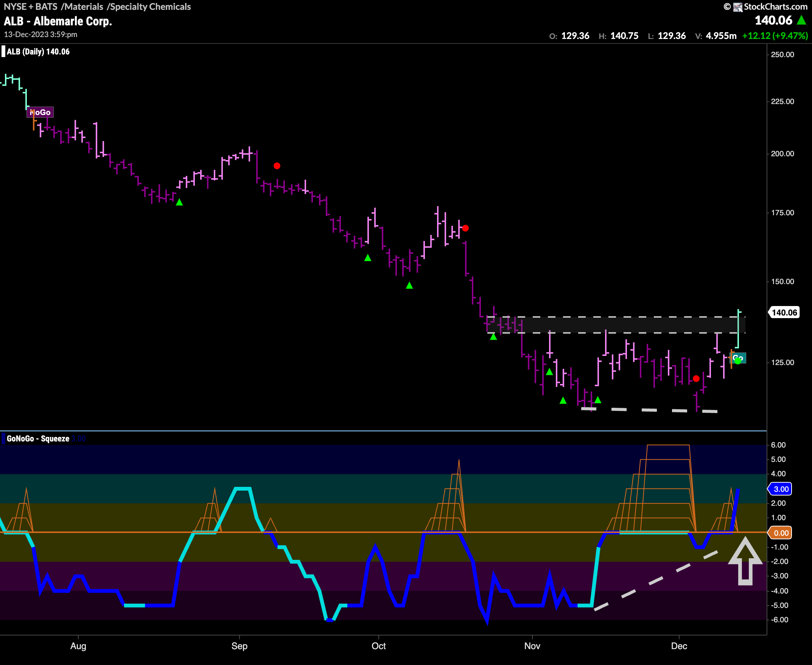Viewport: 812px width, 665px height.
Task: Click the green triangle in late August
Action: [x=179, y=202]
